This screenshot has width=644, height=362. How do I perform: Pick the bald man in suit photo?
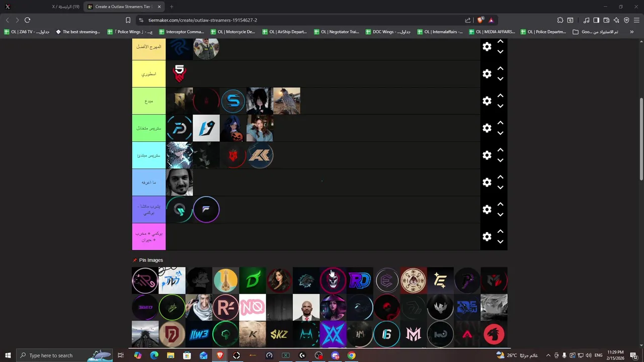pos(306,308)
